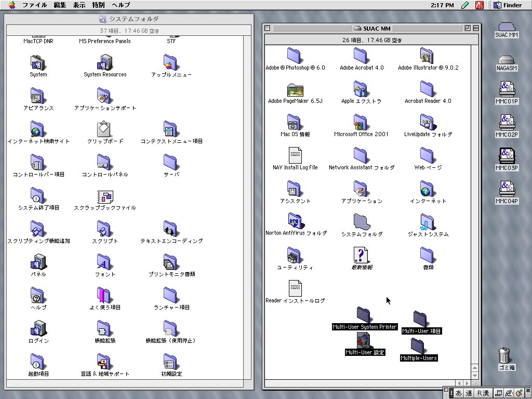
Task: Select the ジャストシステム folder
Action: point(427,222)
